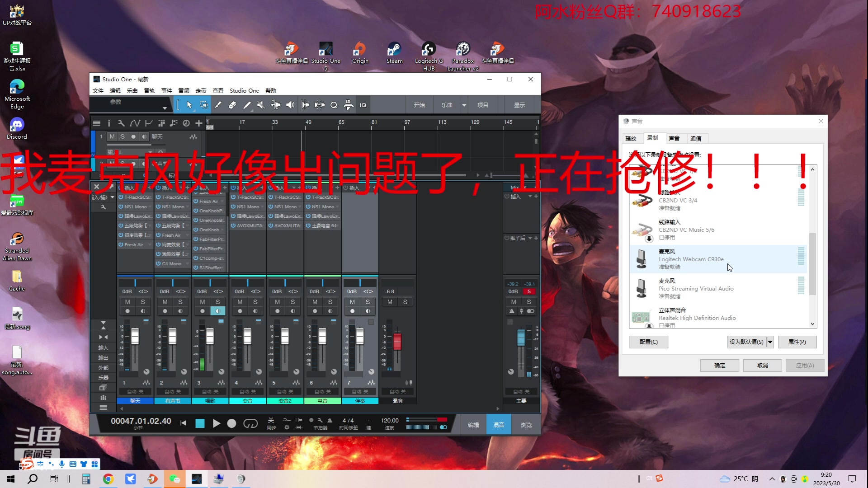Click 取消 button in sound dialog
The width and height of the screenshot is (868, 488).
(x=762, y=366)
